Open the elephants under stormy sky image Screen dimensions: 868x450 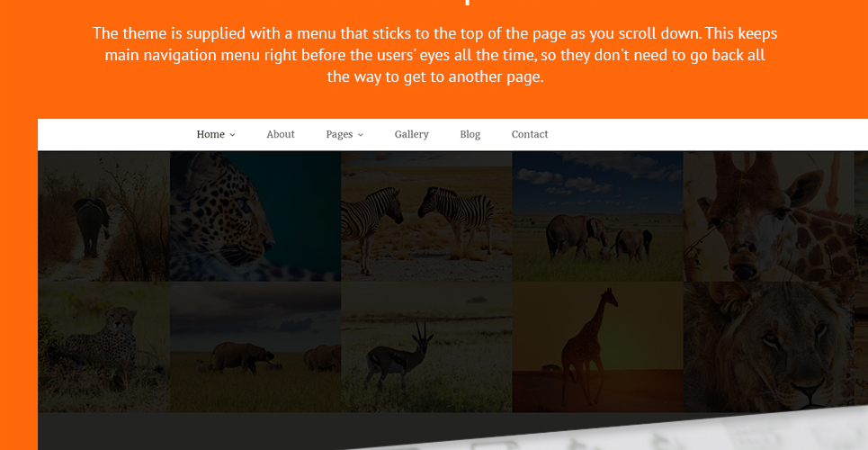[x=255, y=346]
